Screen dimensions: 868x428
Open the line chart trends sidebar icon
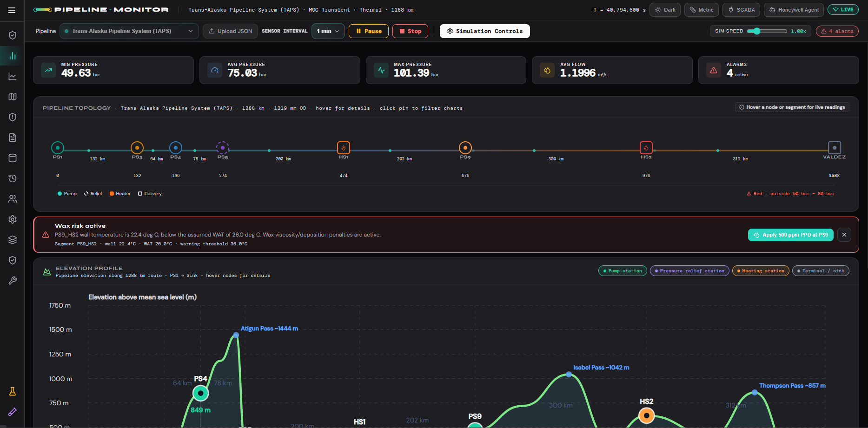13,76
